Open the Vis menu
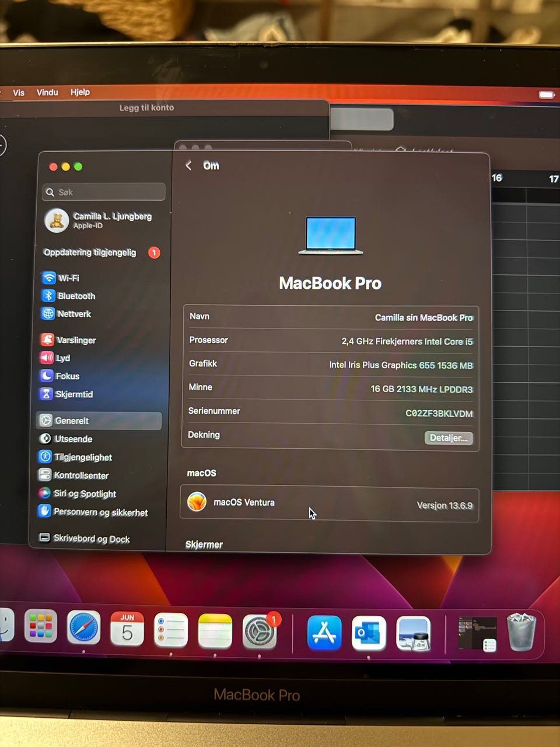 tap(19, 93)
